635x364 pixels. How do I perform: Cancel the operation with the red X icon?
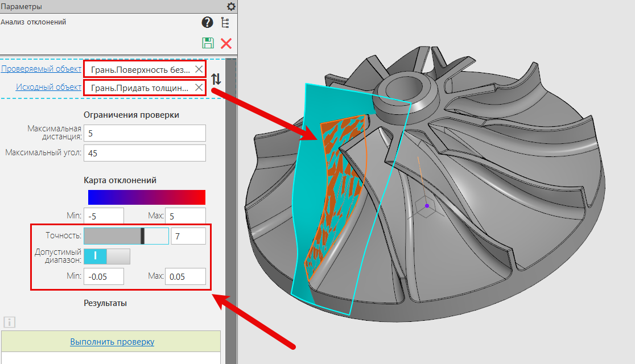tap(226, 43)
